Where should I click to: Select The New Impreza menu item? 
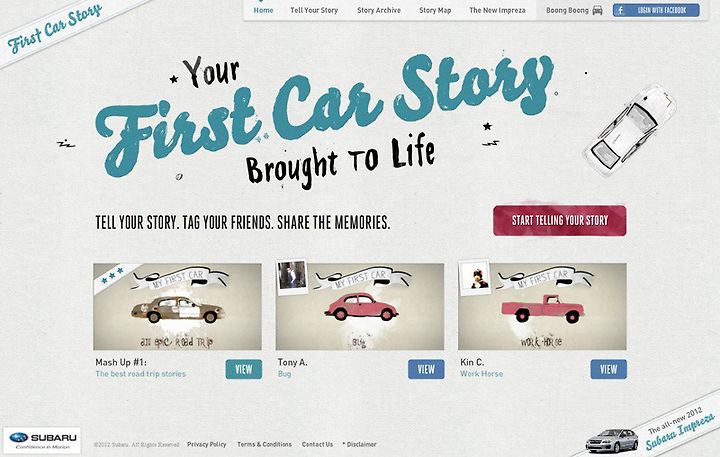497,10
